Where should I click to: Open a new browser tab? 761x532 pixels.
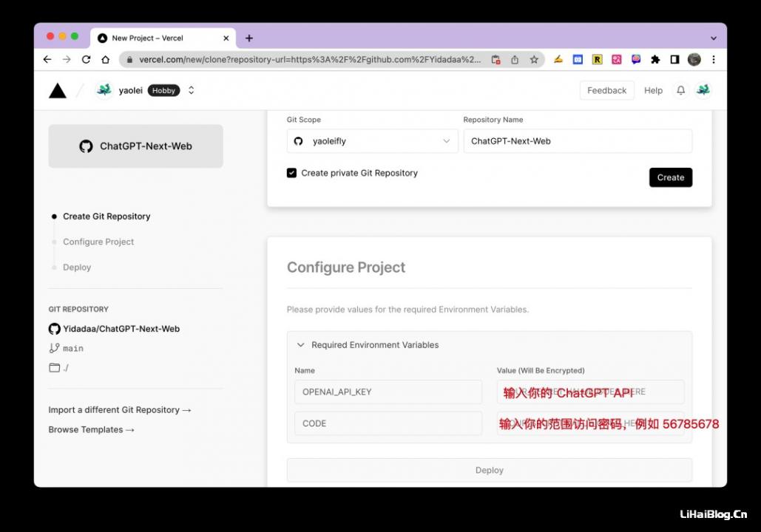pyautogui.click(x=249, y=38)
